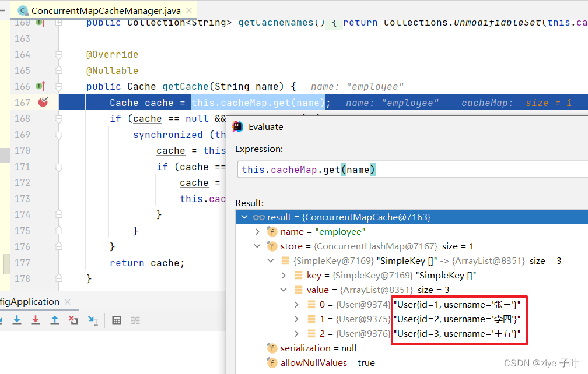Click the IntelliJ logo in Evaluate title
Screen dimensions: 588x374
click(237, 126)
